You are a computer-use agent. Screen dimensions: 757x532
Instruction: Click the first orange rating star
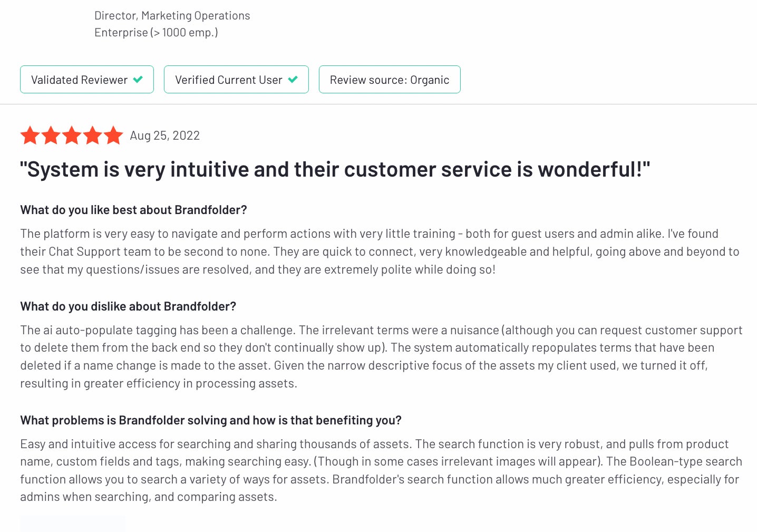coord(30,136)
